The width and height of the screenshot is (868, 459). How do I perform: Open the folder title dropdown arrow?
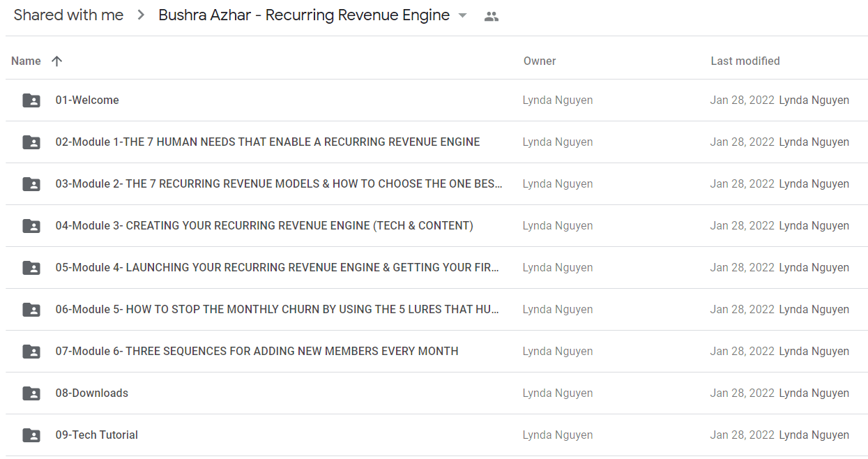pos(462,16)
